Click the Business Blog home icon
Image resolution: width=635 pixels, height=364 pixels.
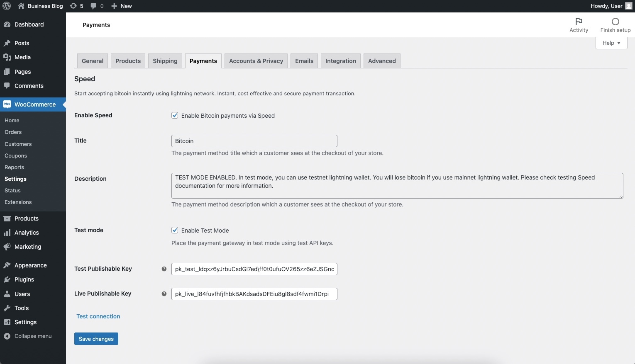pyautogui.click(x=21, y=6)
